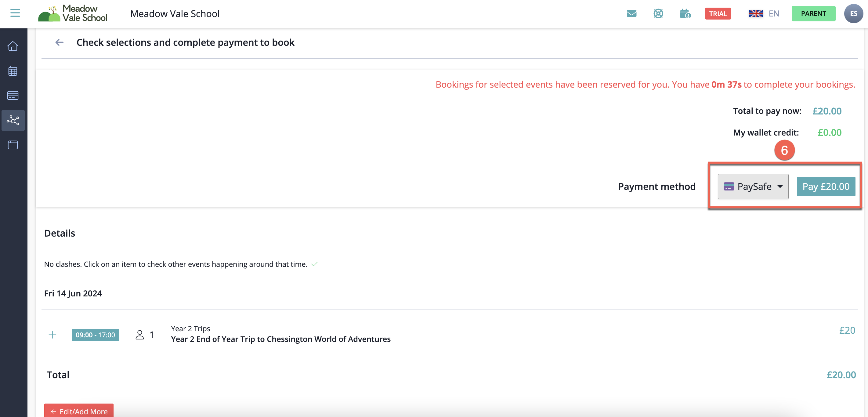Open the messages envelope icon

631,13
